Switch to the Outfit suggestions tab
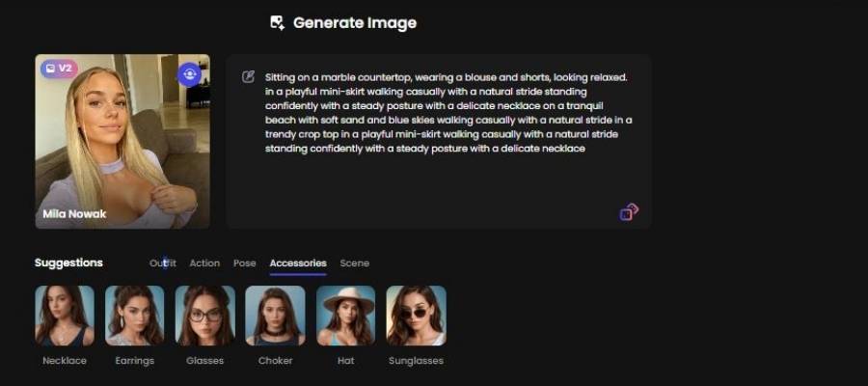 pyautogui.click(x=163, y=263)
